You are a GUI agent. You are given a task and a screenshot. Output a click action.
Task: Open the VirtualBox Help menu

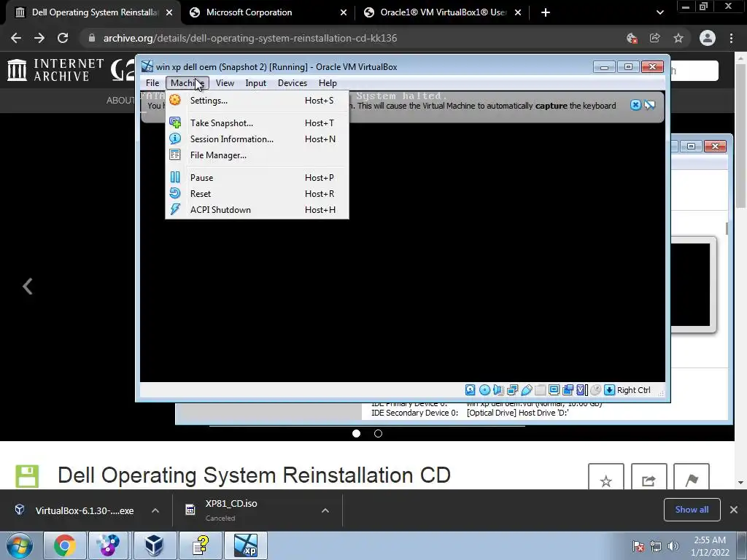tap(328, 83)
